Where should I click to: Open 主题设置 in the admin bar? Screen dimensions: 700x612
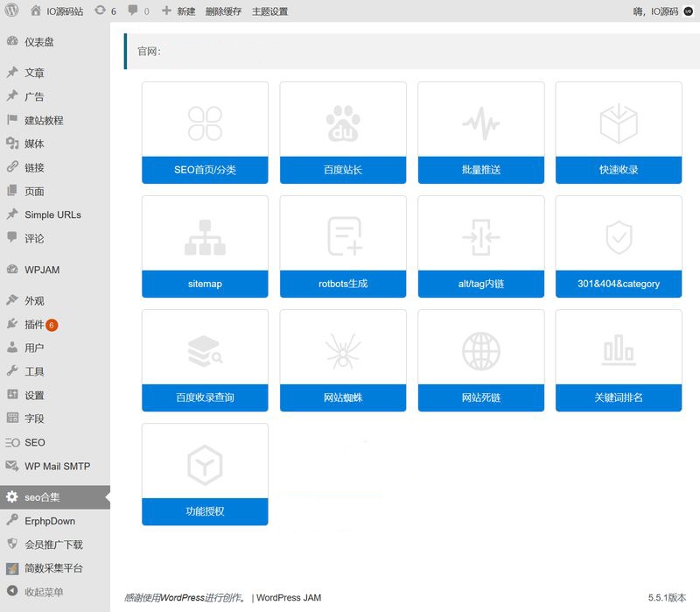[x=269, y=11]
